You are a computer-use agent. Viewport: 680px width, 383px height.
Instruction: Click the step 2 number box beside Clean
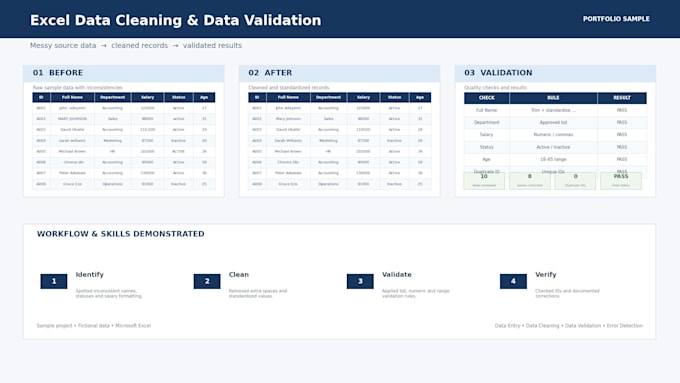tap(207, 281)
